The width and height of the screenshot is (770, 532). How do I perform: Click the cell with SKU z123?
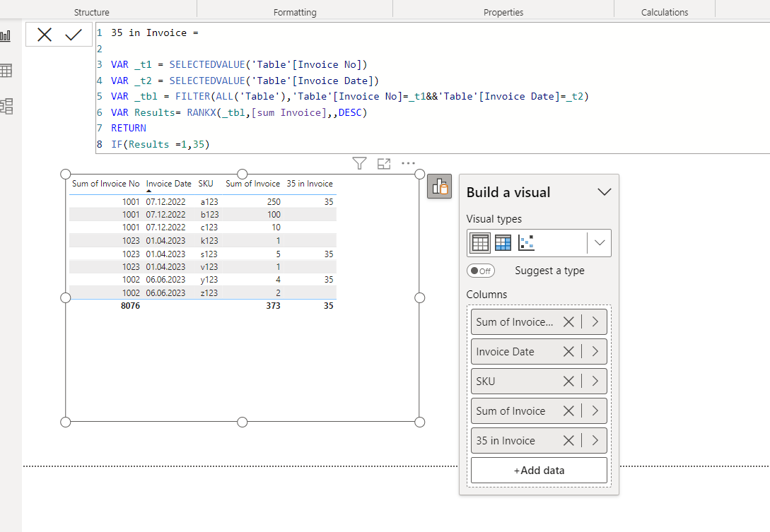coord(209,292)
